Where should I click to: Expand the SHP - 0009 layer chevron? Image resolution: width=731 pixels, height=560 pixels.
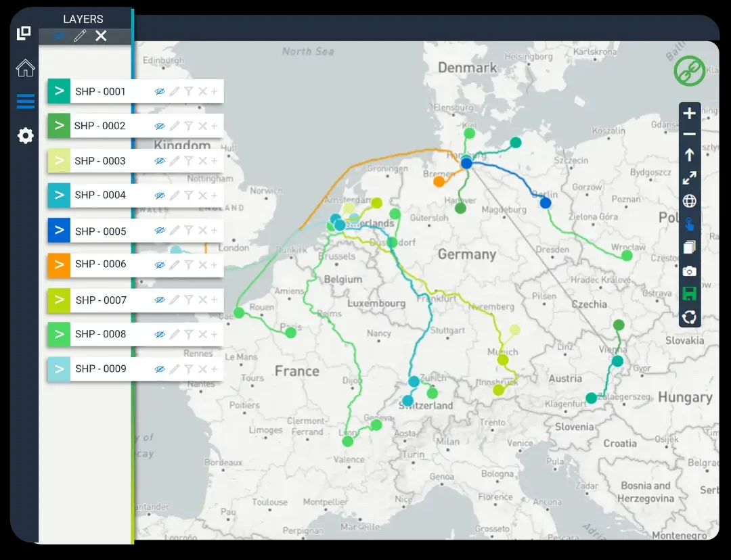click(59, 369)
